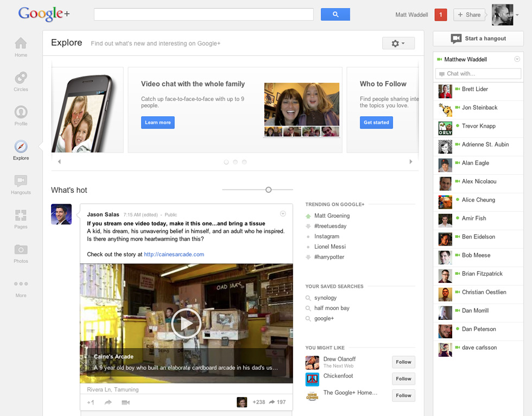This screenshot has height=416, width=532.
Task: Select the first carousel page dot
Action: pos(226,162)
